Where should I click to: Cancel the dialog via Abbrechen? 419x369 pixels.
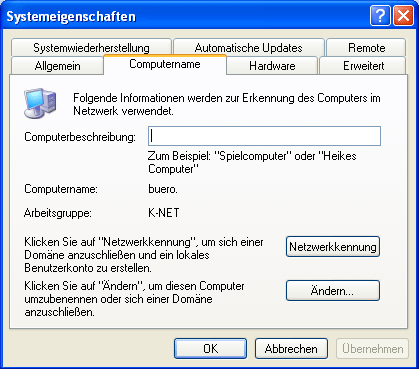click(x=291, y=349)
